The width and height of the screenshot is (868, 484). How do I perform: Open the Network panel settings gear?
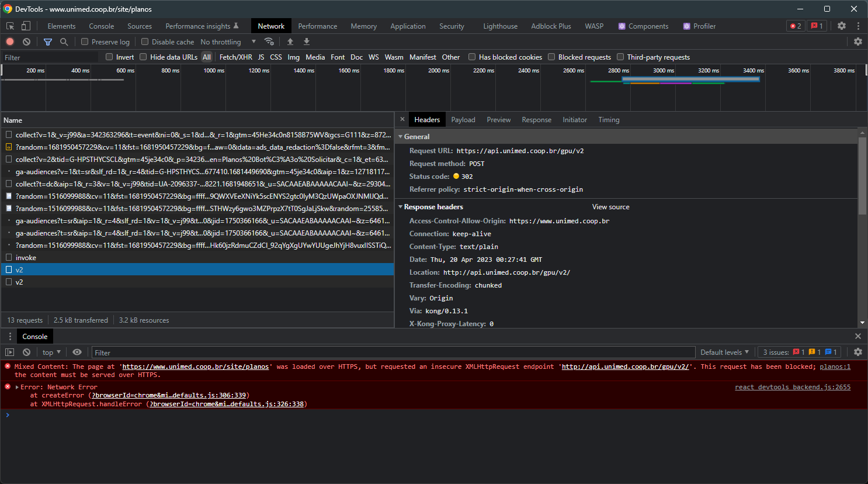coord(858,42)
